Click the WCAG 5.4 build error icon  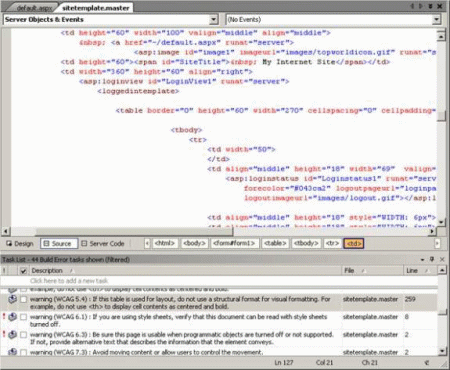click(13, 299)
